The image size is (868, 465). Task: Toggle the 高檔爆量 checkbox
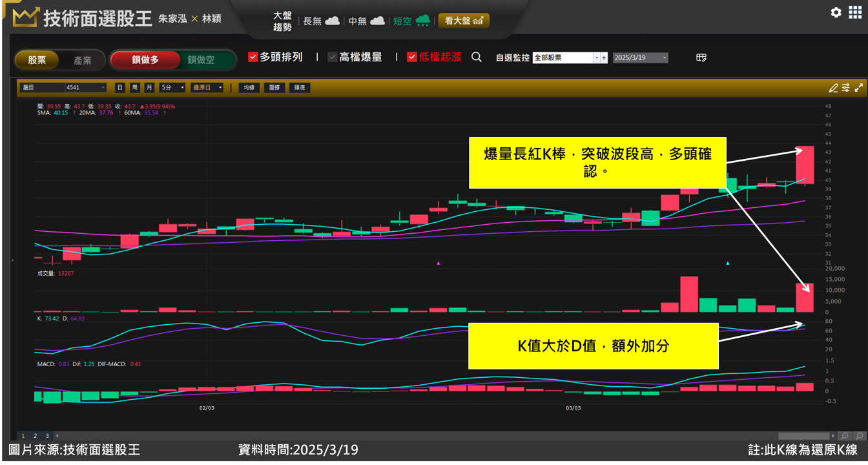[x=332, y=57]
